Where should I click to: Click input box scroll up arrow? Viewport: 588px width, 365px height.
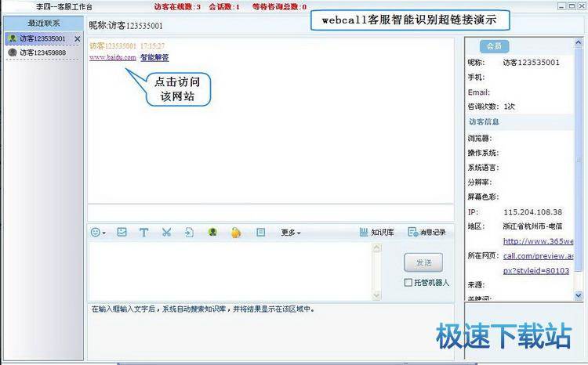[x=376, y=248]
